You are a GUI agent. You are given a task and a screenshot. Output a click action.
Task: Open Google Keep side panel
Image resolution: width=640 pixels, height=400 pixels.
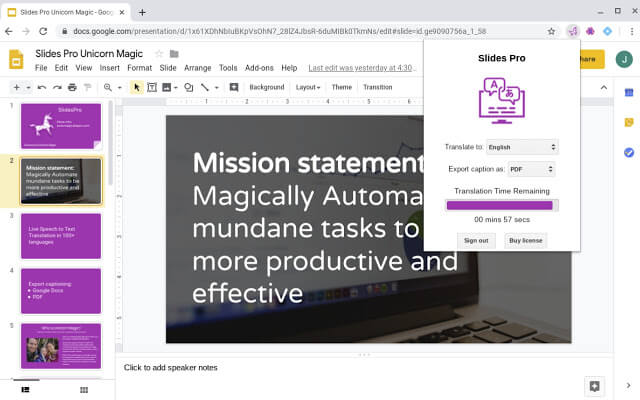coord(629,122)
